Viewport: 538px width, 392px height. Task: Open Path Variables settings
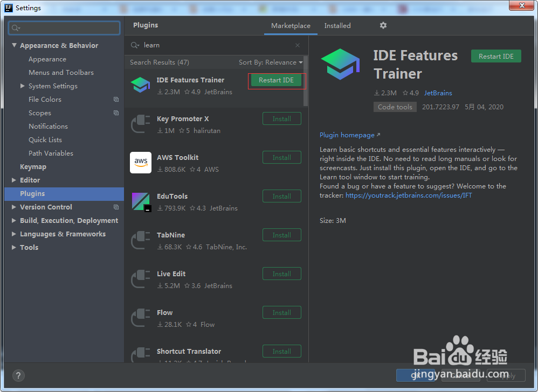(x=51, y=153)
